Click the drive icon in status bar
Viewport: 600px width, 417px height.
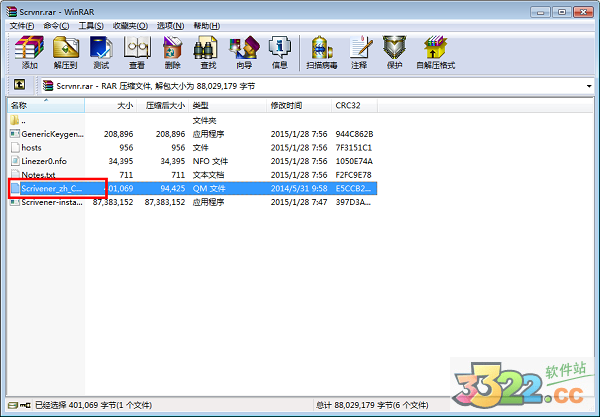[x=13, y=405]
